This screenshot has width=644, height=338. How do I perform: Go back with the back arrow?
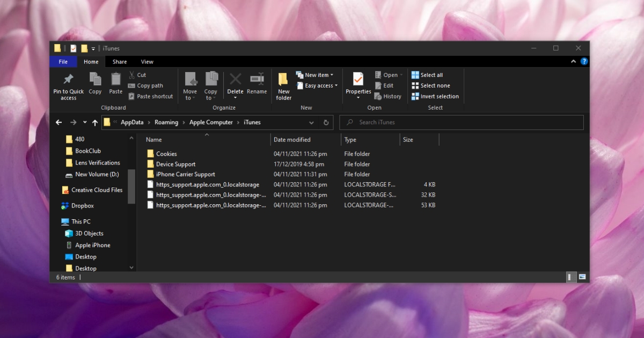click(59, 123)
